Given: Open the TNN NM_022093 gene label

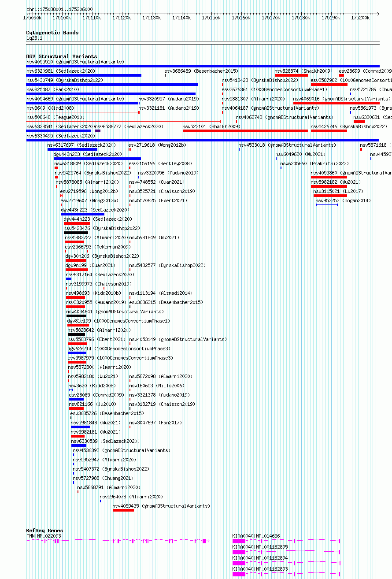Looking at the screenshot, I should click(44, 536).
